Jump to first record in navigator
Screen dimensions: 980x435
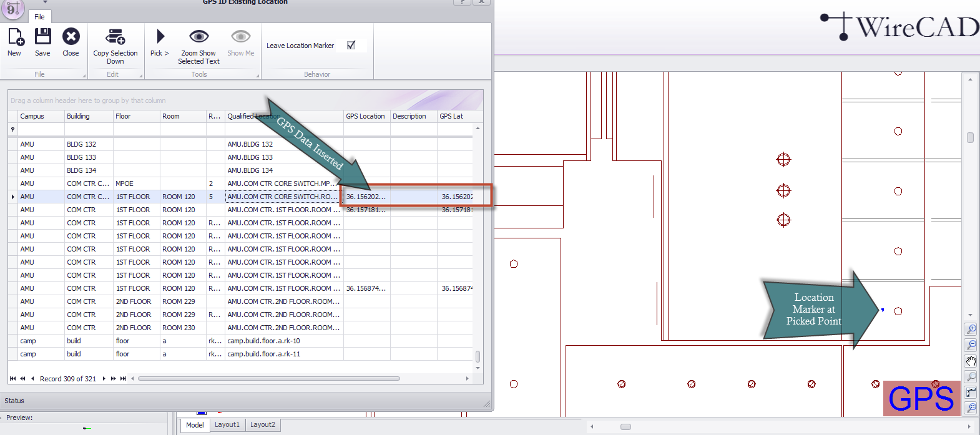pos(12,378)
